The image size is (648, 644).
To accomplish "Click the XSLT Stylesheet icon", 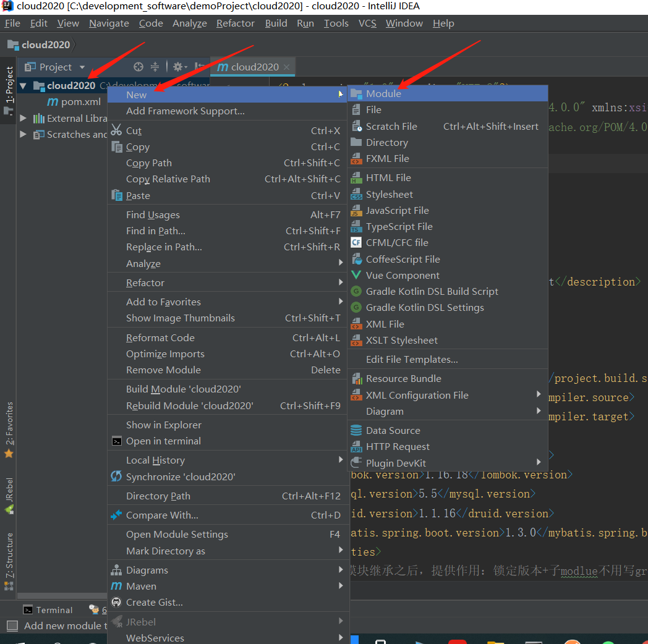I will click(356, 340).
